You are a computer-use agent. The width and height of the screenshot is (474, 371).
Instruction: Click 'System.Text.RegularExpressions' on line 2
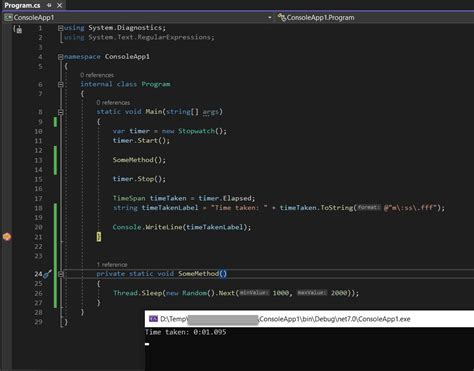149,37
